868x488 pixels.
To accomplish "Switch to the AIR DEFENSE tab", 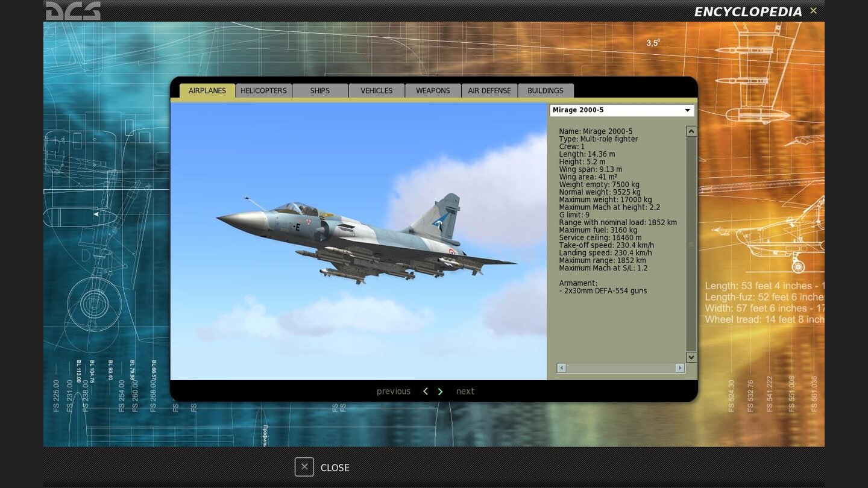I will (x=489, y=90).
